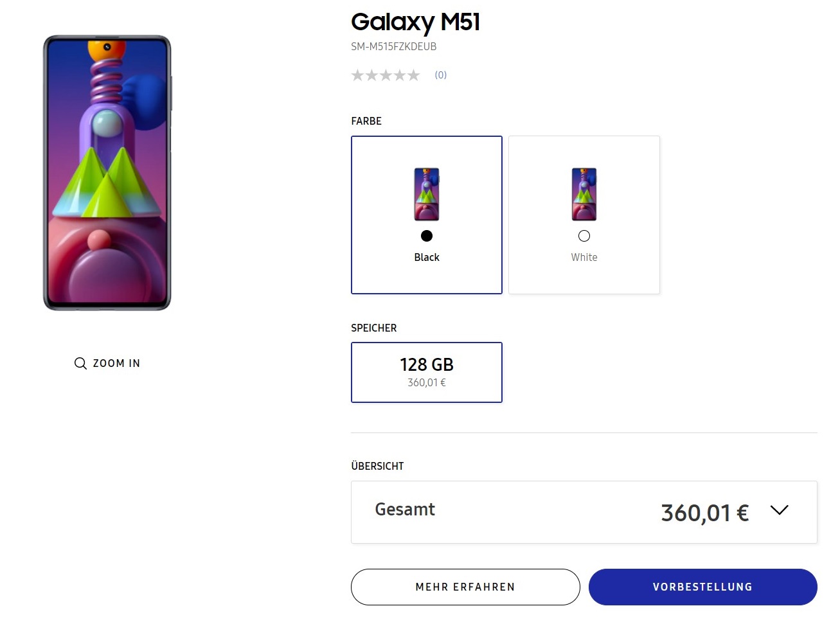Click the phone thumbnail in the Black option
This screenshot has height=624, width=840.
(x=427, y=194)
